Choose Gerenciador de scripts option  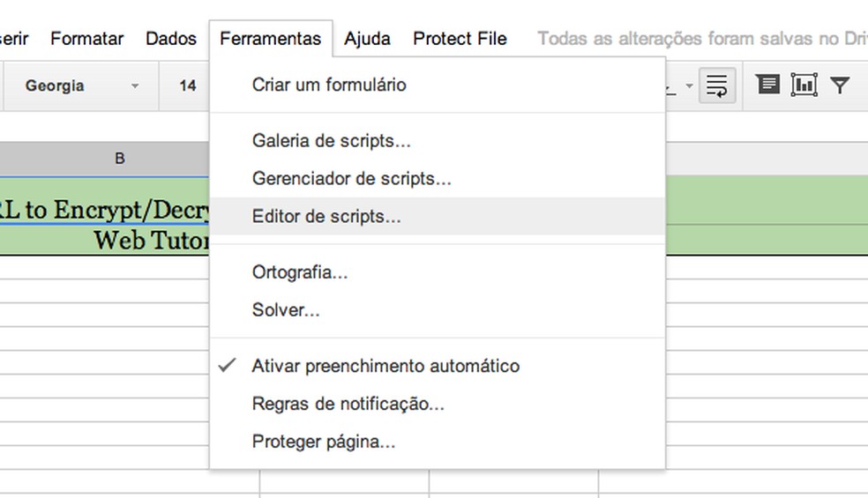click(x=351, y=179)
